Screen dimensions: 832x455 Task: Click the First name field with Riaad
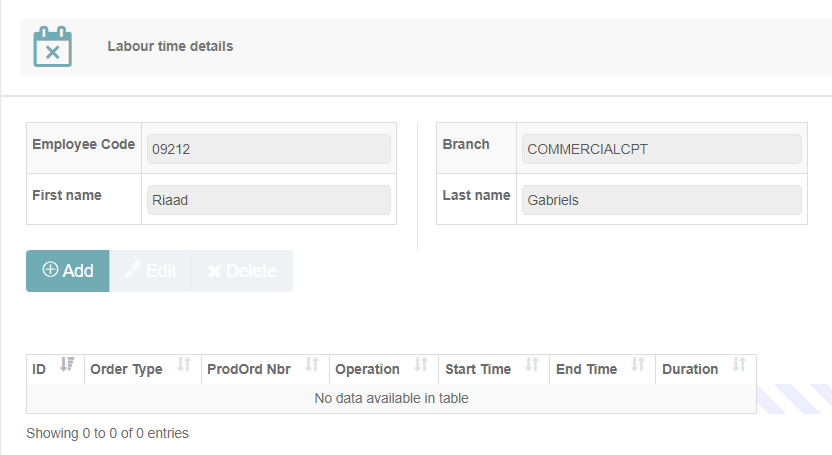268,199
